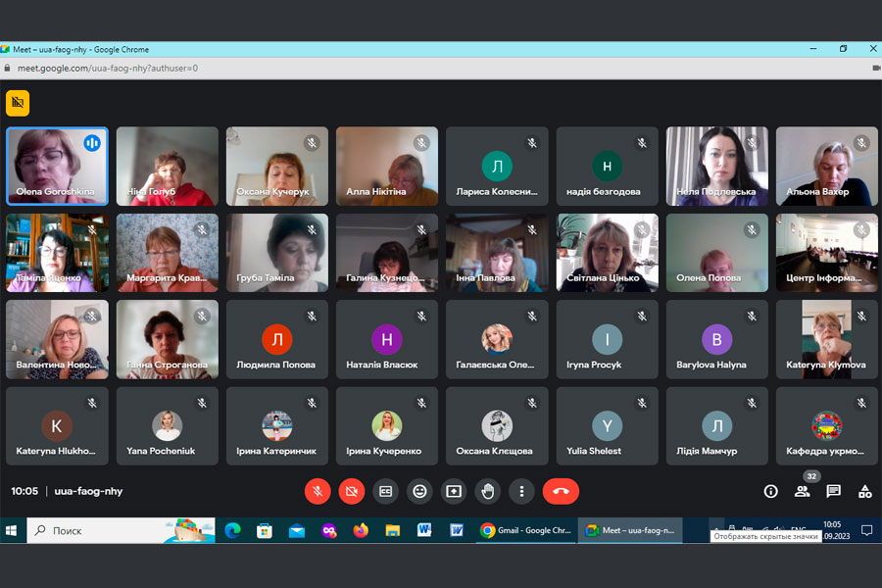Click Оксана Клєщова's avatar tile
The width and height of the screenshot is (882, 588).
click(497, 426)
